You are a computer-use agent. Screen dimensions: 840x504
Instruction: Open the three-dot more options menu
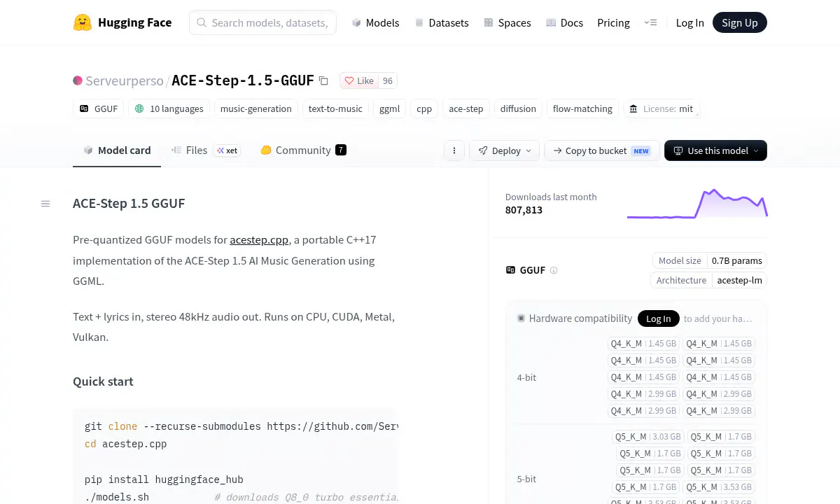coord(454,150)
